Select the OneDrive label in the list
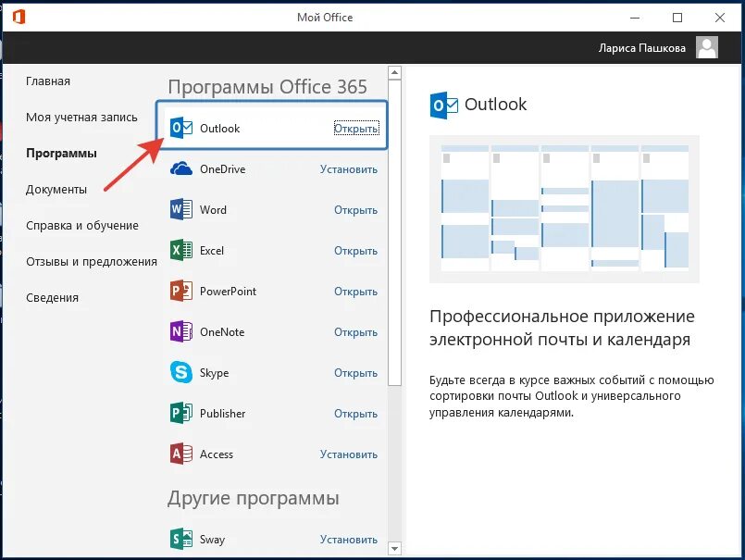745x560 pixels. pyautogui.click(x=222, y=169)
